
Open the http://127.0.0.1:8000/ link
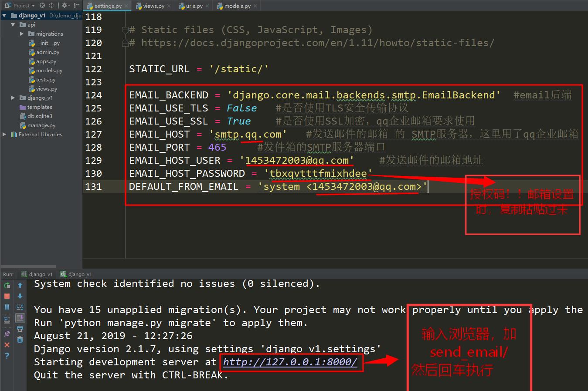(x=290, y=362)
